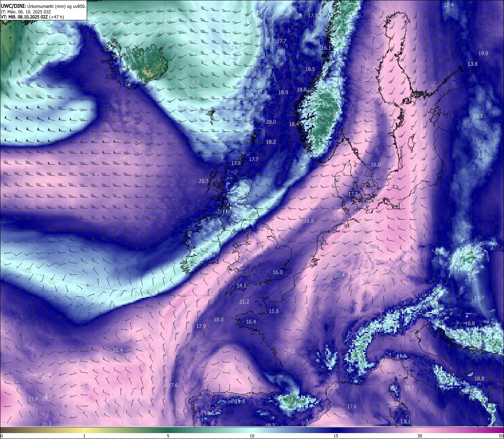The height and width of the screenshot is (439, 504).
Task: Click the 15.8 value label
Action: click(x=274, y=311)
